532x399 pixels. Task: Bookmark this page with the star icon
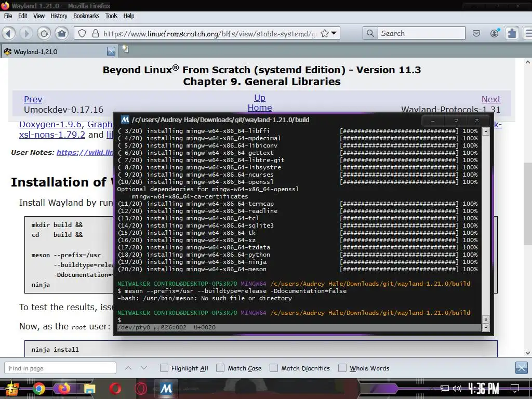[x=324, y=33]
